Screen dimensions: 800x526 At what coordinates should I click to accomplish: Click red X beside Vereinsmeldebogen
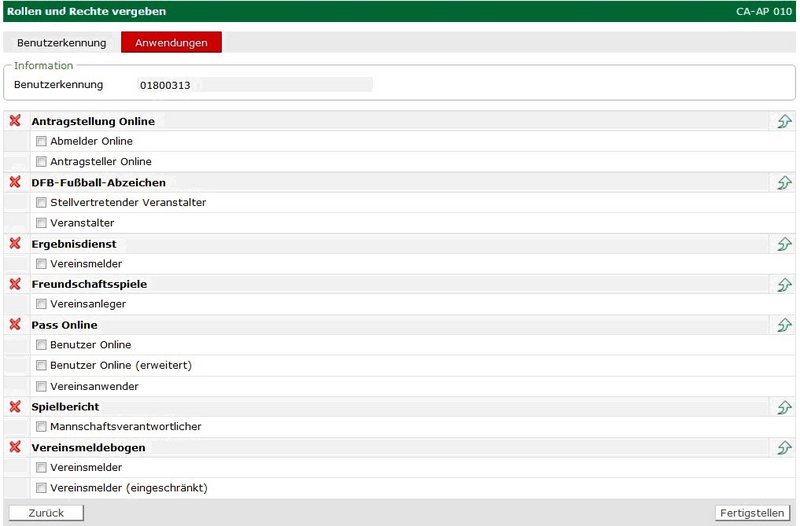pyautogui.click(x=15, y=447)
